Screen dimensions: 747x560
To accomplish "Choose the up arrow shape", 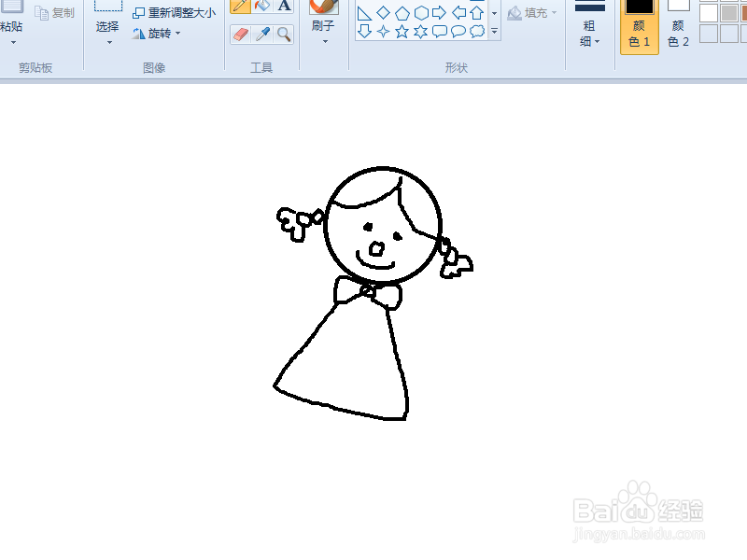I will [x=477, y=13].
